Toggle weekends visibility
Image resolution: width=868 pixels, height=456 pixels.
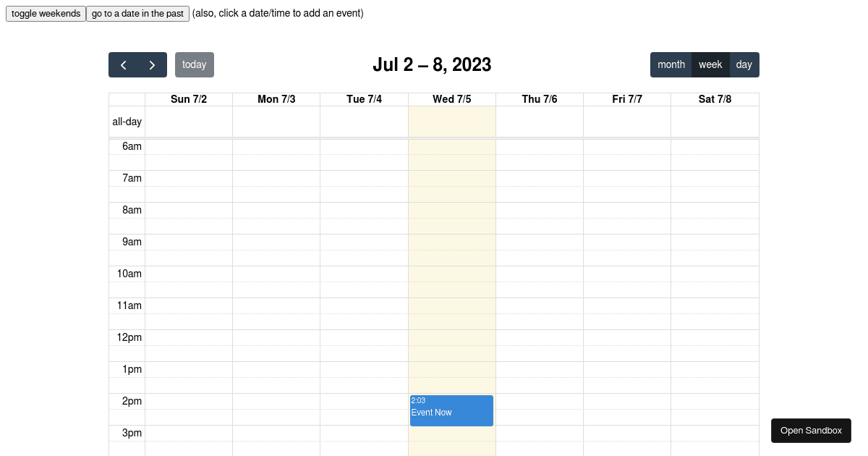46,13
